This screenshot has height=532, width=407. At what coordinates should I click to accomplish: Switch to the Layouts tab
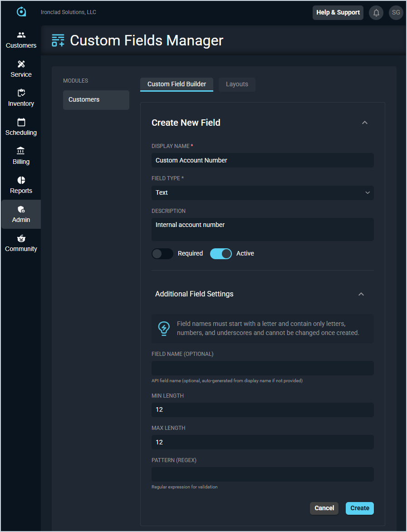(x=237, y=84)
